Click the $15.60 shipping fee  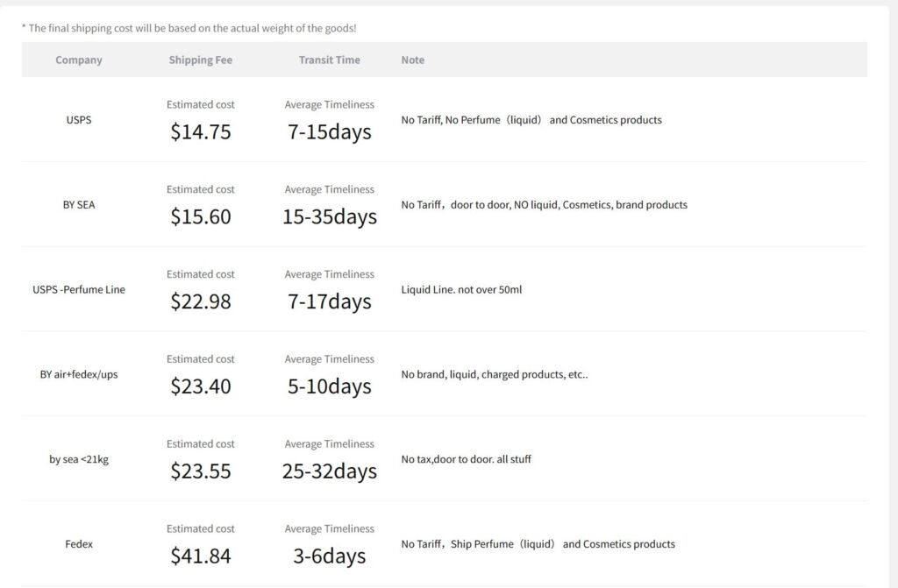[201, 217]
